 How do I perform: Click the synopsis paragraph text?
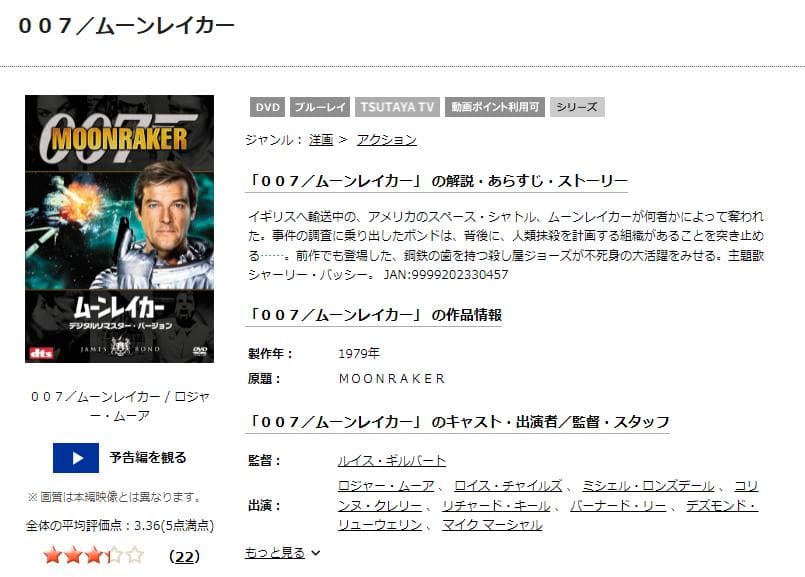(506, 245)
